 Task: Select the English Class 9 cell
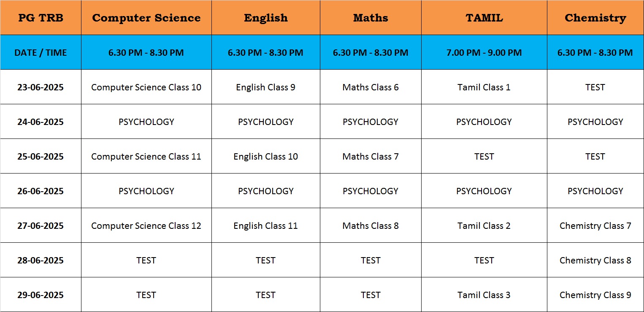point(266,87)
